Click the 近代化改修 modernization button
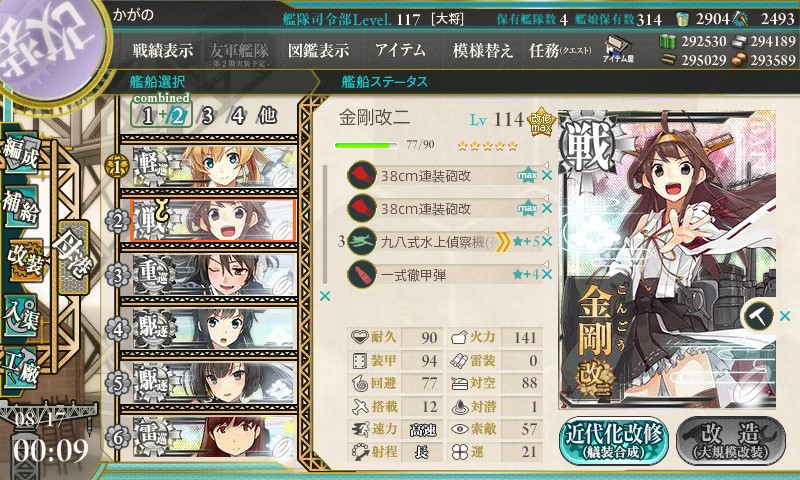Image resolution: width=800 pixels, height=480 pixels. [614, 441]
